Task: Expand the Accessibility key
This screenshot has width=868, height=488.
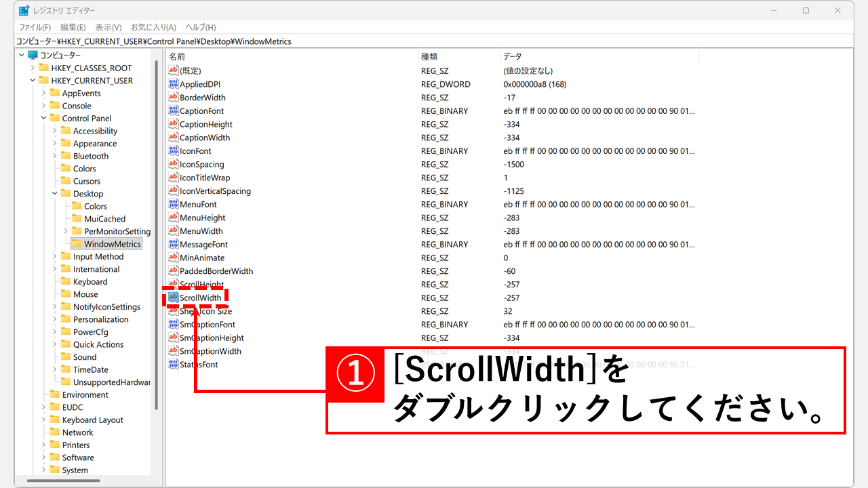Action: tap(55, 131)
